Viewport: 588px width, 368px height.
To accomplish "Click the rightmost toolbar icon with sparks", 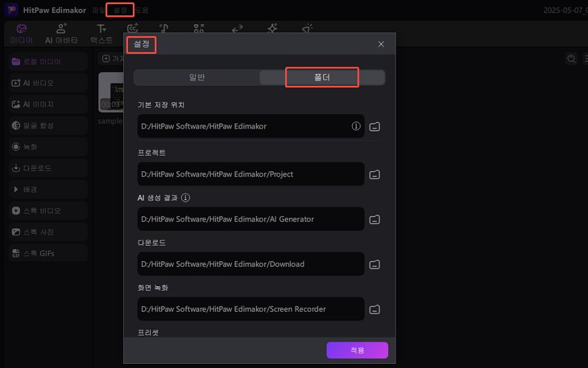I will (307, 28).
